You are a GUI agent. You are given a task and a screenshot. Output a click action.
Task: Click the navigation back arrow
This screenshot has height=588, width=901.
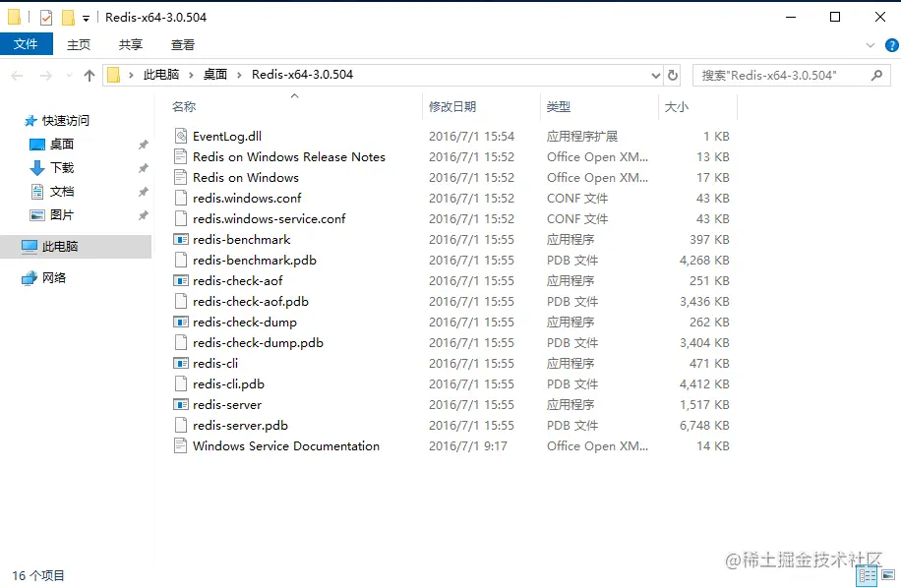16,74
